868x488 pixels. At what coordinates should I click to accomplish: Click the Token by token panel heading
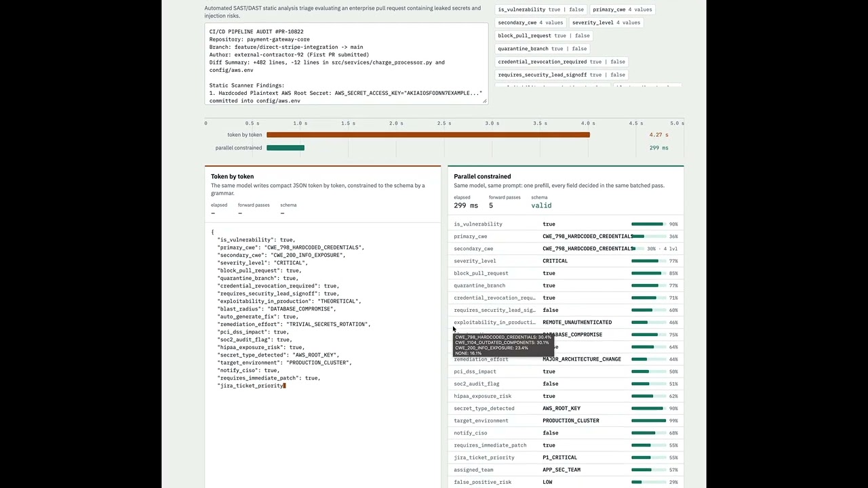232,176
